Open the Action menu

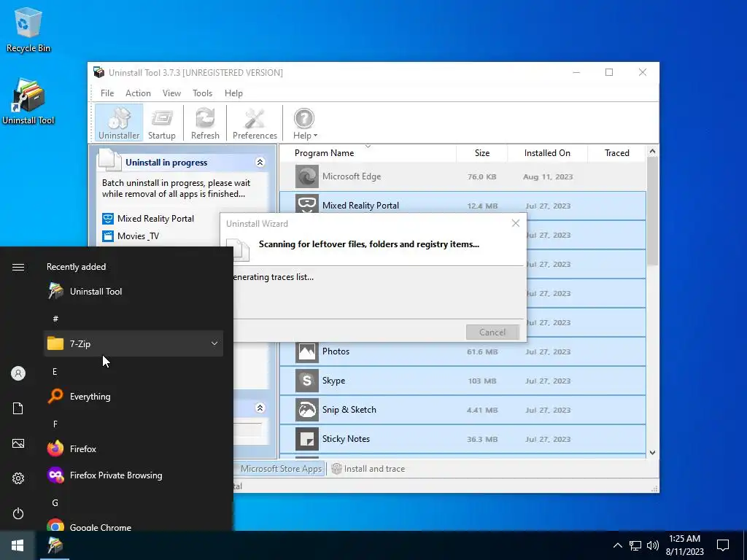138,93
